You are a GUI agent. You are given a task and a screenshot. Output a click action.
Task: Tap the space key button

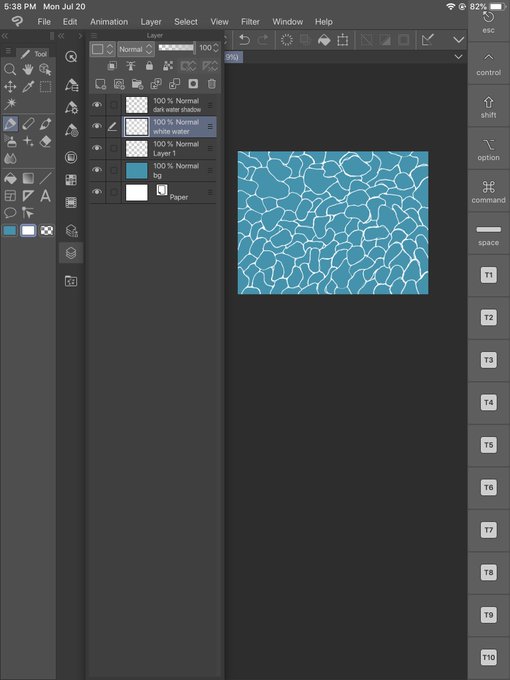point(488,234)
